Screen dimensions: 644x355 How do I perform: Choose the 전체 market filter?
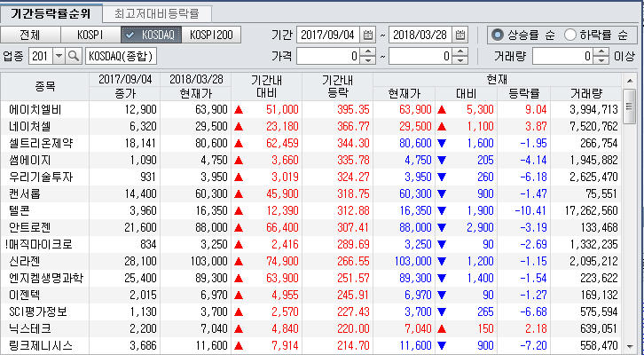pyautogui.click(x=30, y=35)
